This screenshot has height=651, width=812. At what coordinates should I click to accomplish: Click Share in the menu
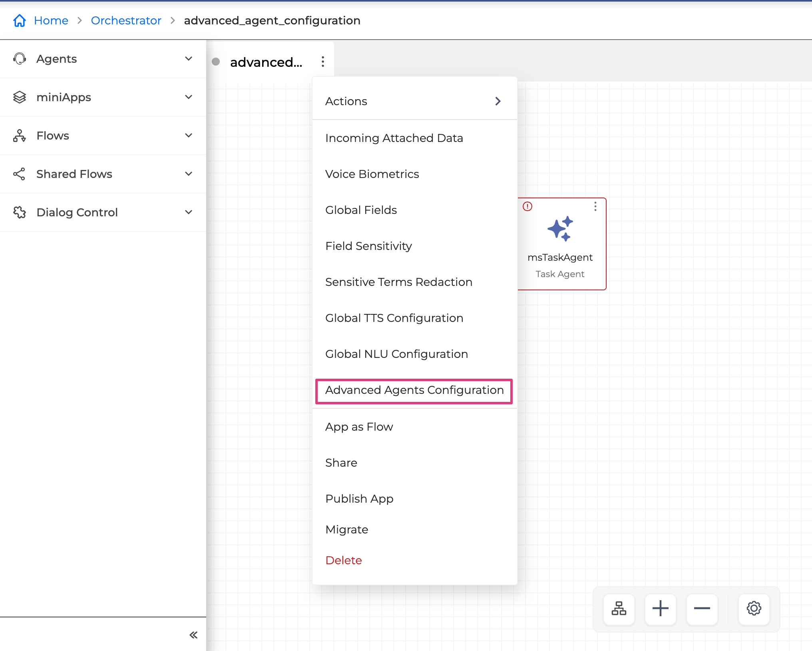tap(415, 463)
